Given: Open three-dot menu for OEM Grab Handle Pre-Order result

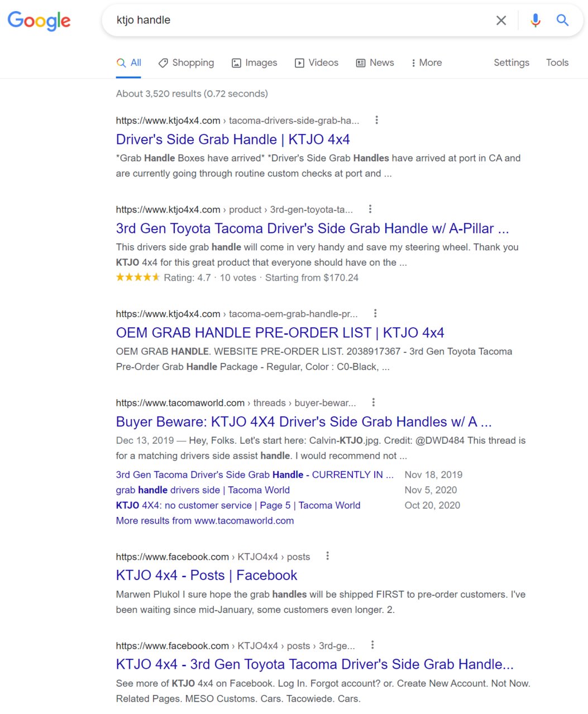Looking at the screenshot, I should pos(375,314).
